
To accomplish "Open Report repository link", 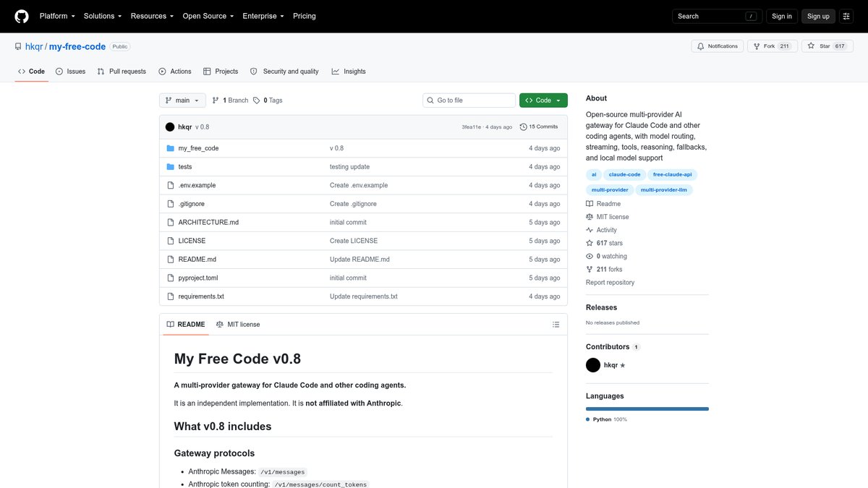I will pyautogui.click(x=610, y=283).
